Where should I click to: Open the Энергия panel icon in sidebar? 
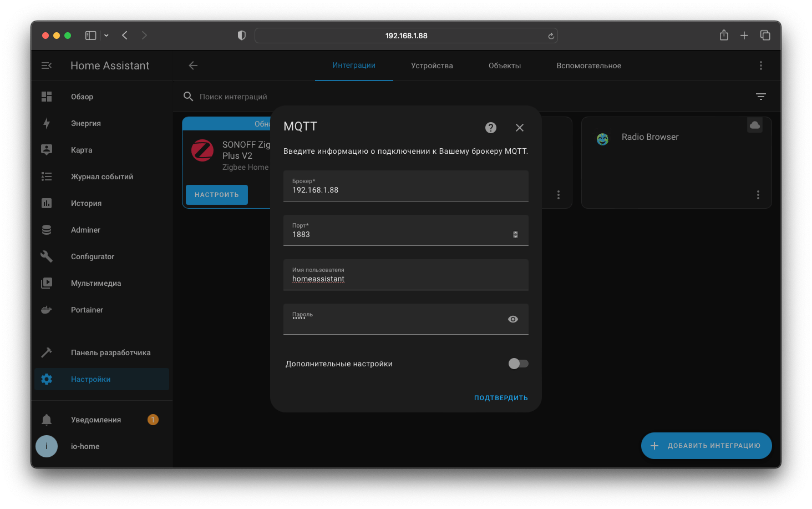tap(47, 123)
